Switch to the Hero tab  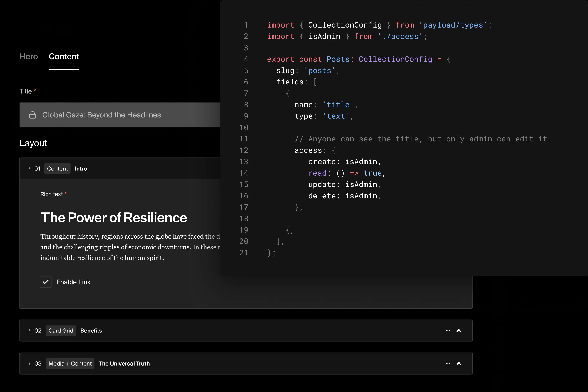click(x=28, y=57)
